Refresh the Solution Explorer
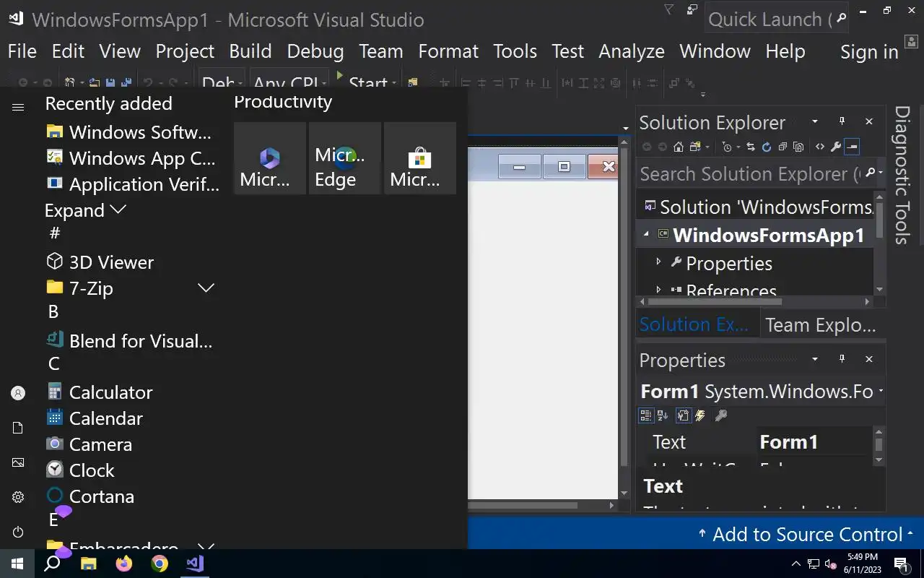 pyautogui.click(x=767, y=147)
